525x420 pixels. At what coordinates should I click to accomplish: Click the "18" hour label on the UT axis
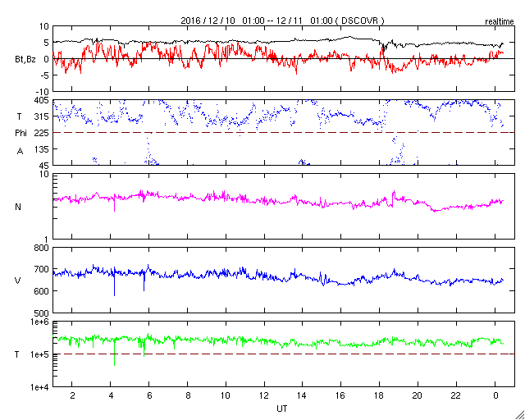pyautogui.click(x=379, y=396)
